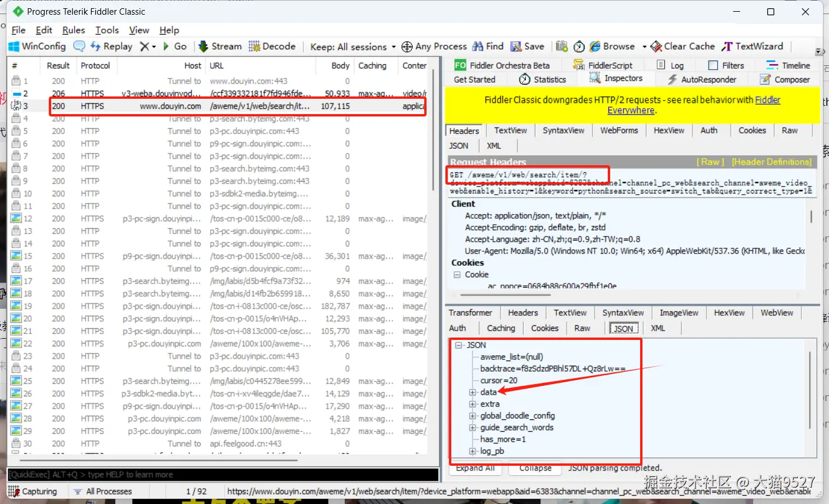This screenshot has height=504, width=829.
Task: Click the Any Process target icon
Action: coord(407,46)
